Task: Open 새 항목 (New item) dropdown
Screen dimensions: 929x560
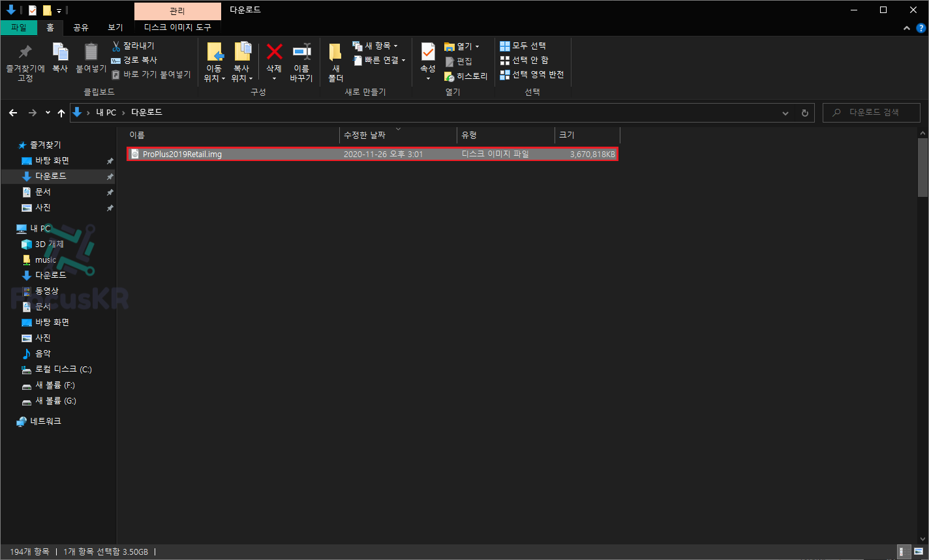Action: coord(375,46)
